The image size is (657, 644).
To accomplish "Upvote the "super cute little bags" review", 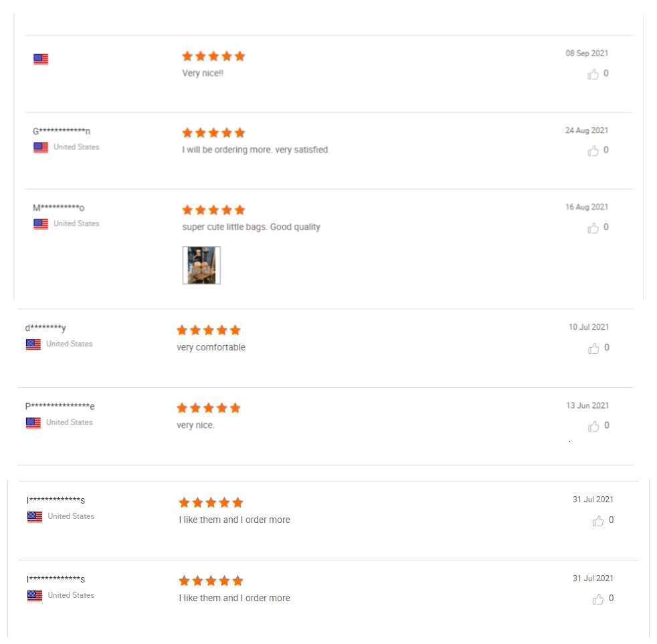I will point(593,228).
